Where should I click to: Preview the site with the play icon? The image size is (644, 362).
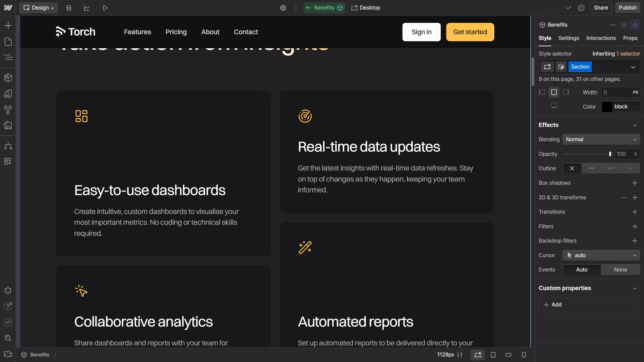pos(105,8)
